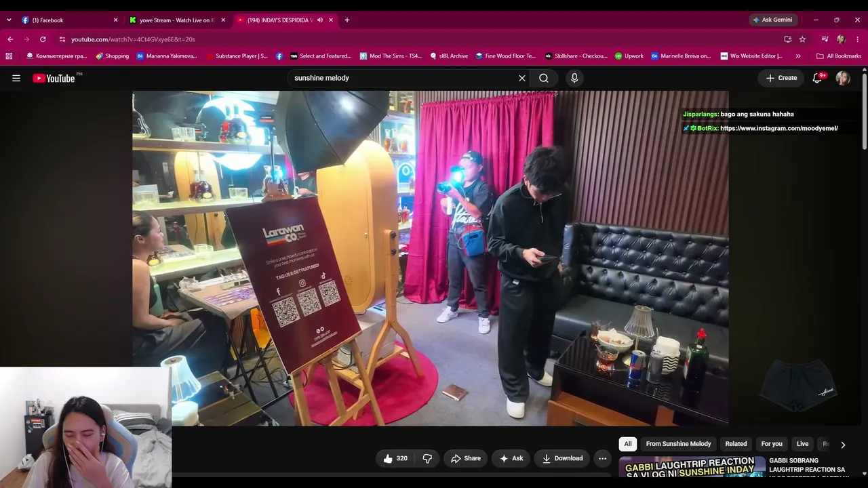The width and height of the screenshot is (868, 488).
Task: Bookmark this page with the star icon
Action: [x=802, y=39]
